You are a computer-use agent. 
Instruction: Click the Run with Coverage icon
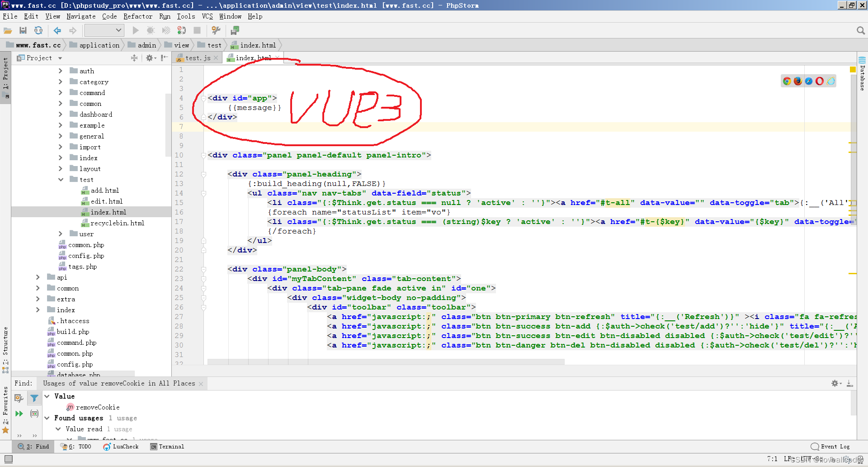pyautogui.click(x=166, y=30)
